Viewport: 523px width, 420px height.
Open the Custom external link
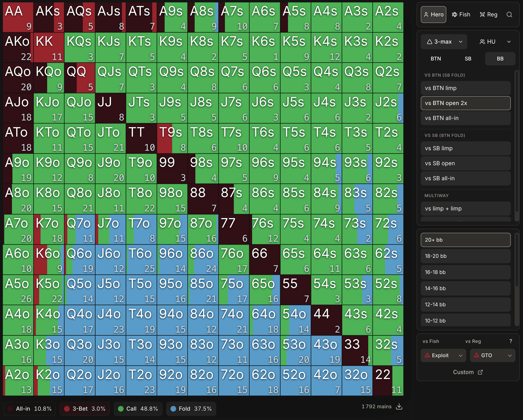[468, 372]
